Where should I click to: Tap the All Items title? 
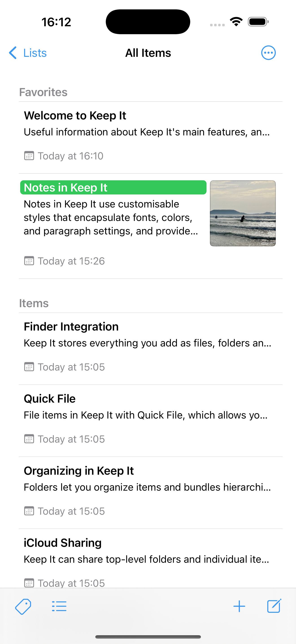pyautogui.click(x=148, y=53)
